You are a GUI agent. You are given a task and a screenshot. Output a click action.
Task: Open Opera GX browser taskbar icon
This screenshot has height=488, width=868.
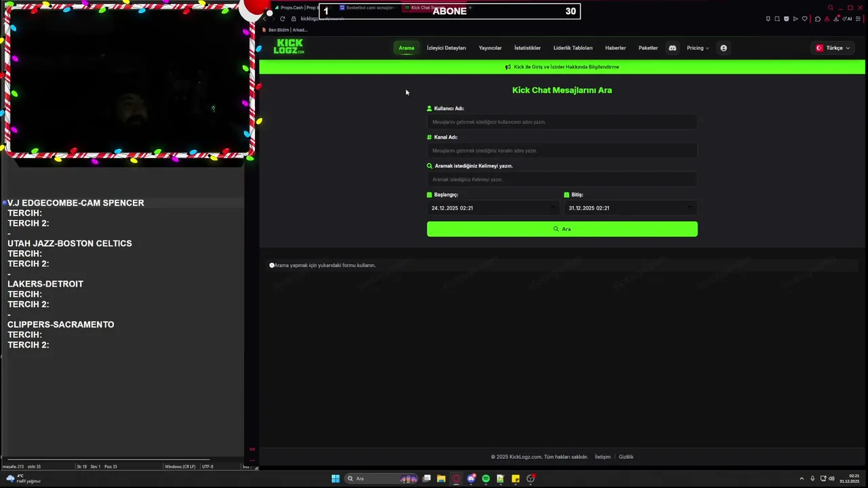pos(456,479)
